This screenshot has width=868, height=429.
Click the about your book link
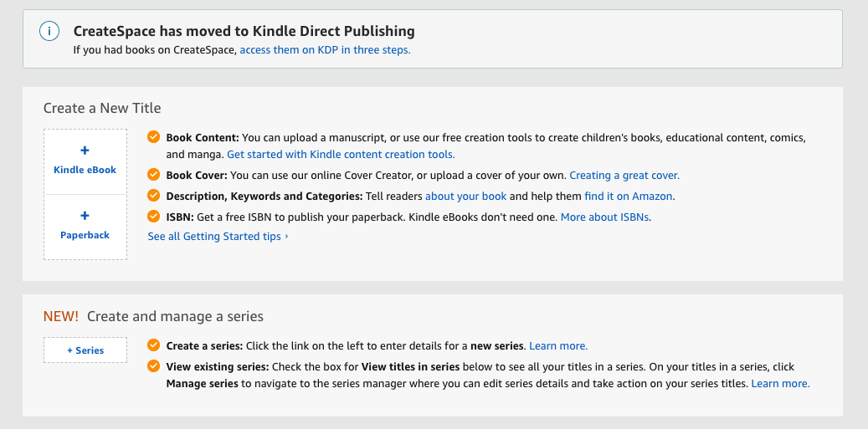tap(465, 197)
